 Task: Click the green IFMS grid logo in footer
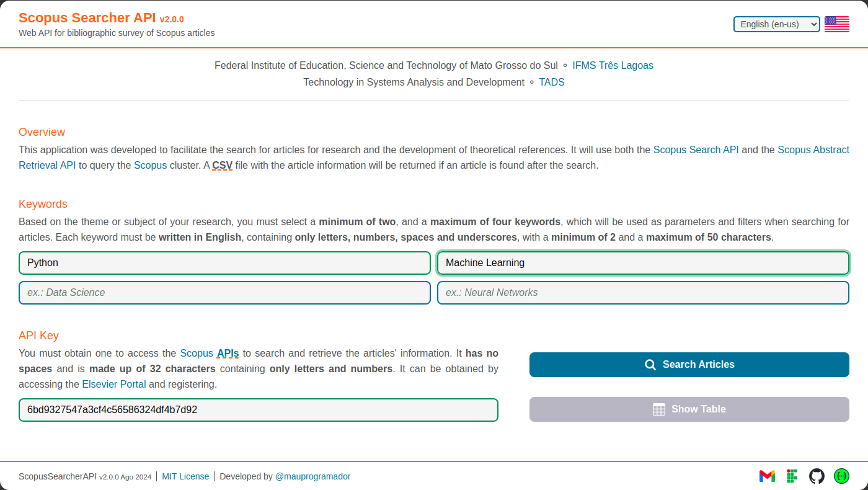pyautogui.click(x=792, y=476)
